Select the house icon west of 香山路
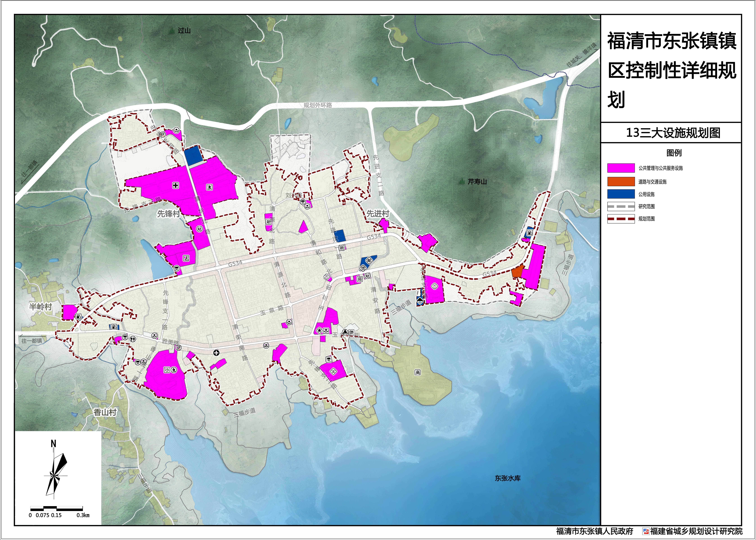756x540 pixels. point(138,362)
